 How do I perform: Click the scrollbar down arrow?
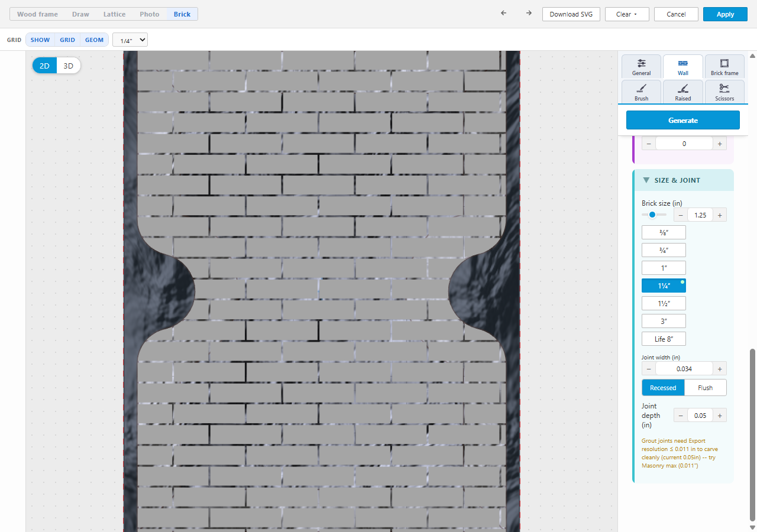coord(752,527)
